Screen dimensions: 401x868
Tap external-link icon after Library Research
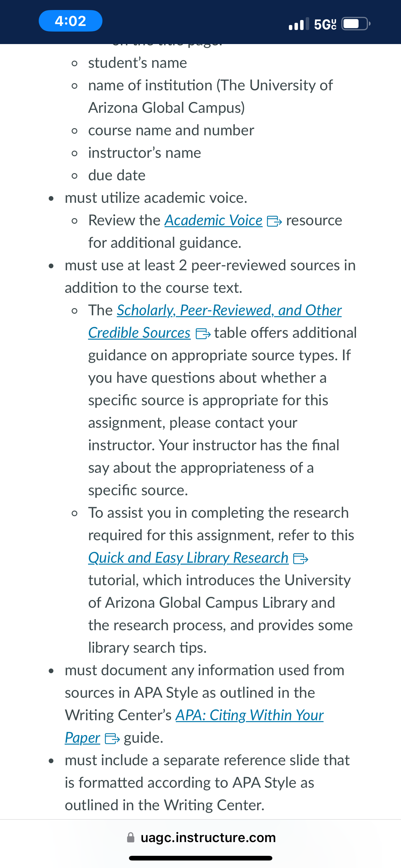click(301, 559)
